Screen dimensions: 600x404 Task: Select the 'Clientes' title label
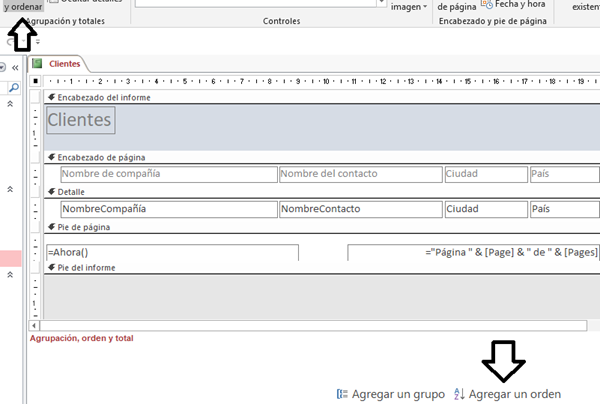pos(80,120)
